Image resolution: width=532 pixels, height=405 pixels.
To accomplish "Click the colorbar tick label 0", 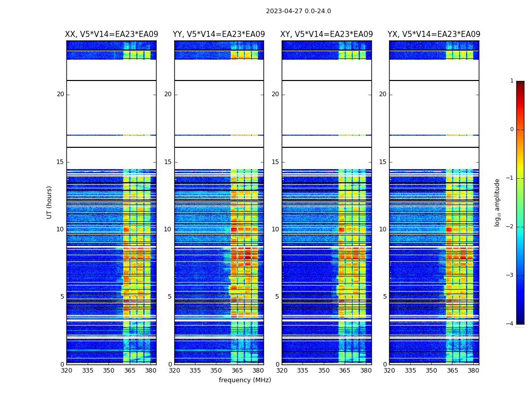I will 511,130.
